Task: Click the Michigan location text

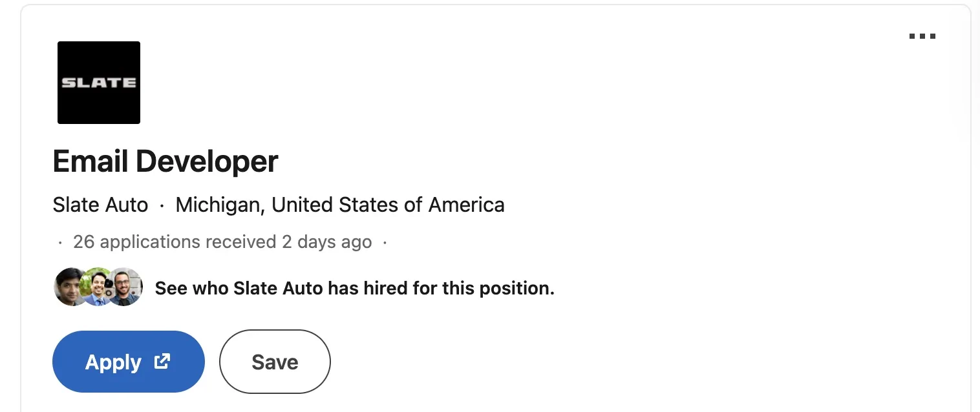Action: point(339,205)
